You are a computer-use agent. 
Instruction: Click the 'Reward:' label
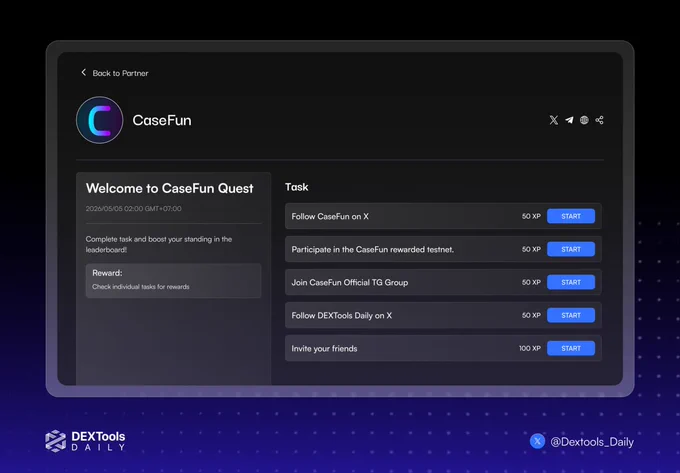tap(107, 273)
